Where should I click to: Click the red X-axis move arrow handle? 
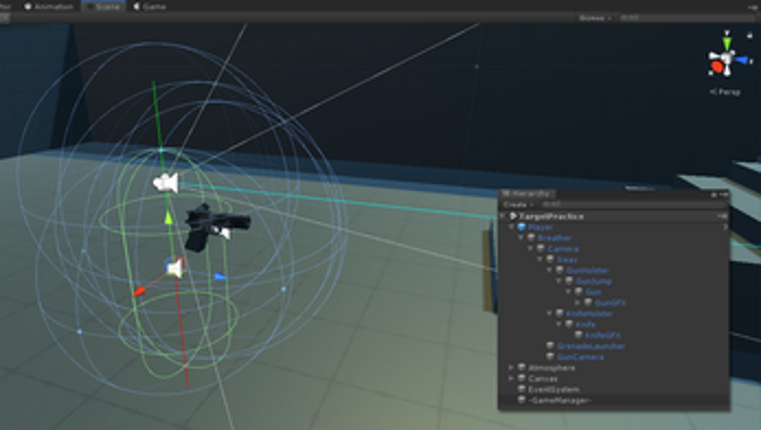[139, 291]
